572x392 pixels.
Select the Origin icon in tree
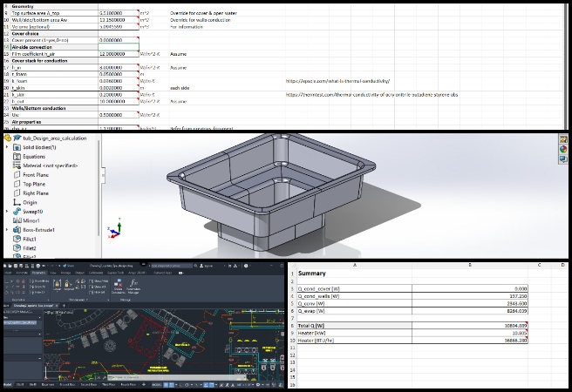tap(17, 202)
